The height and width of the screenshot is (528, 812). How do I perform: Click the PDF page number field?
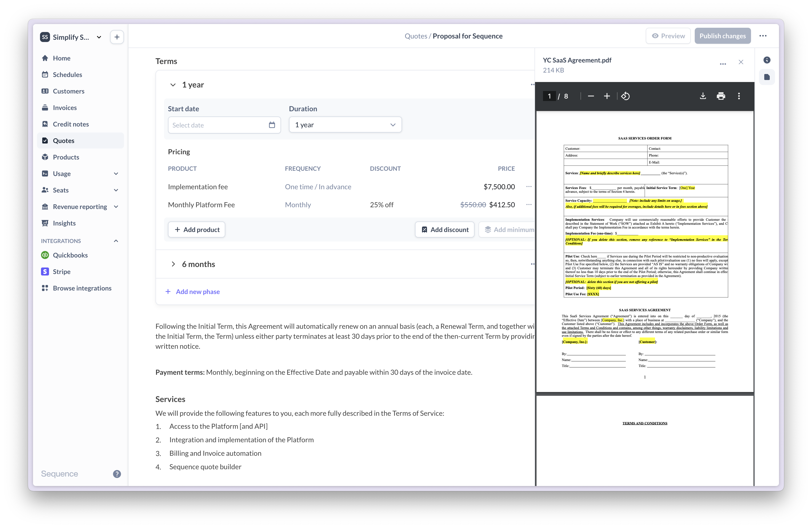pyautogui.click(x=549, y=96)
